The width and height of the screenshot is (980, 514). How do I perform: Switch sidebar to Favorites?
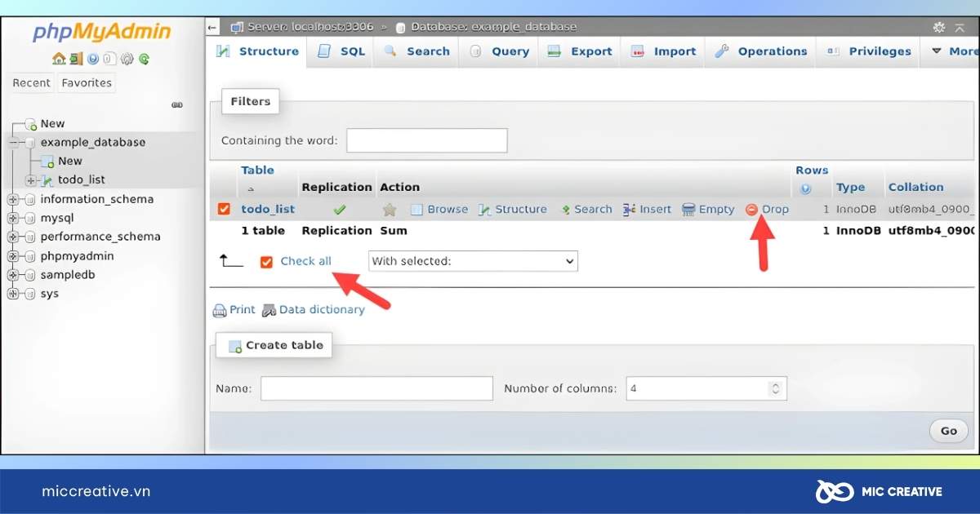(x=87, y=82)
